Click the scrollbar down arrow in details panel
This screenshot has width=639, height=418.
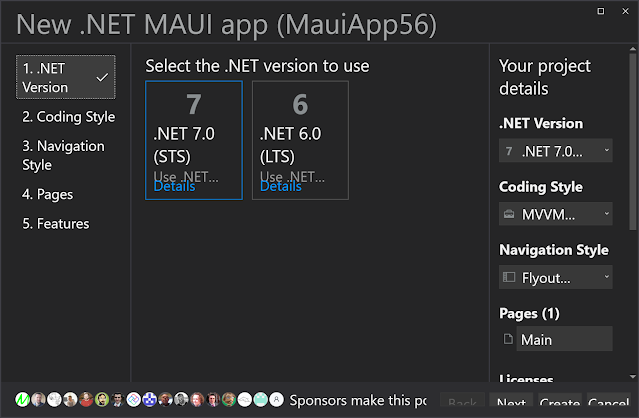point(632,377)
